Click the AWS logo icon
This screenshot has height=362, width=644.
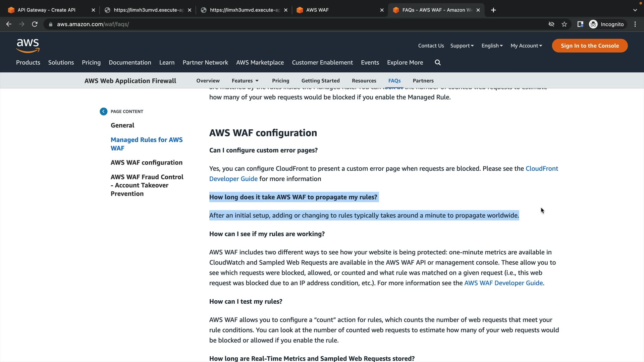(x=28, y=46)
